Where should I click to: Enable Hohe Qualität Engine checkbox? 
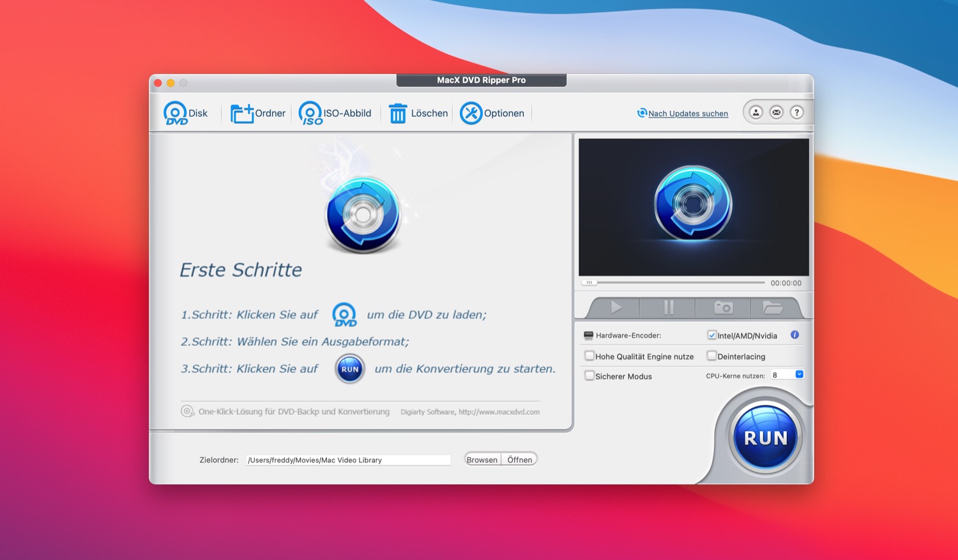[x=589, y=356]
